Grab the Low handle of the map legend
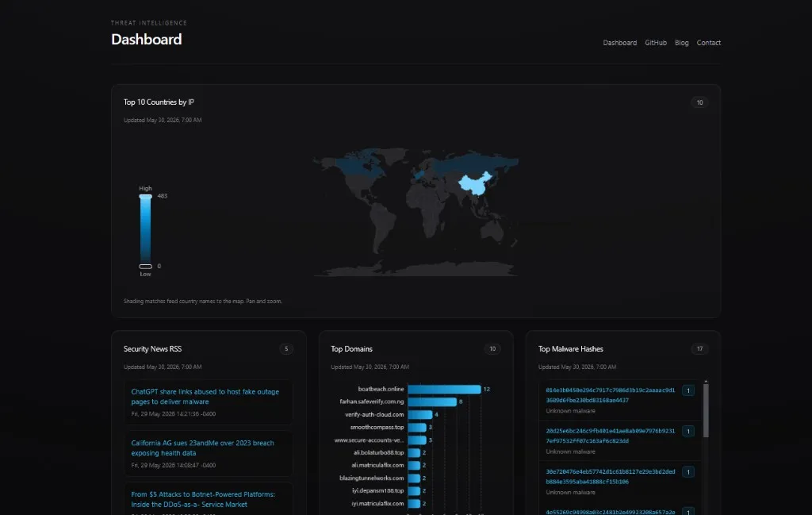812x515 pixels. click(146, 267)
